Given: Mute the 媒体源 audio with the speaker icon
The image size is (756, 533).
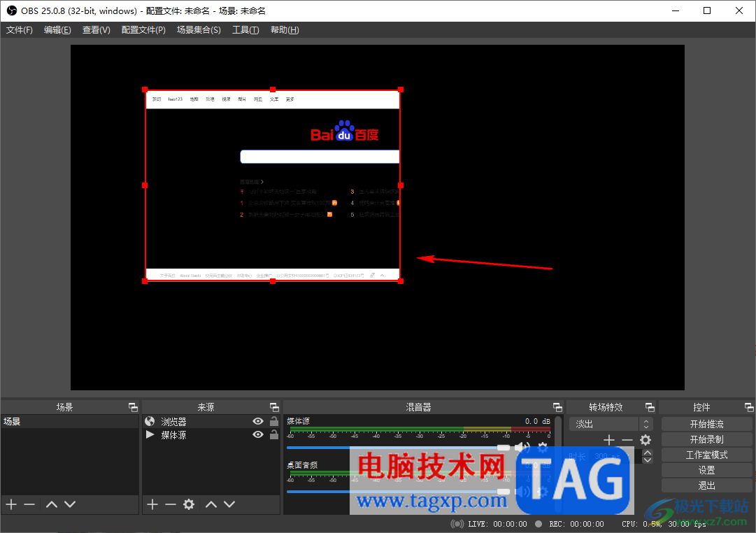Looking at the screenshot, I should pyautogui.click(x=522, y=448).
